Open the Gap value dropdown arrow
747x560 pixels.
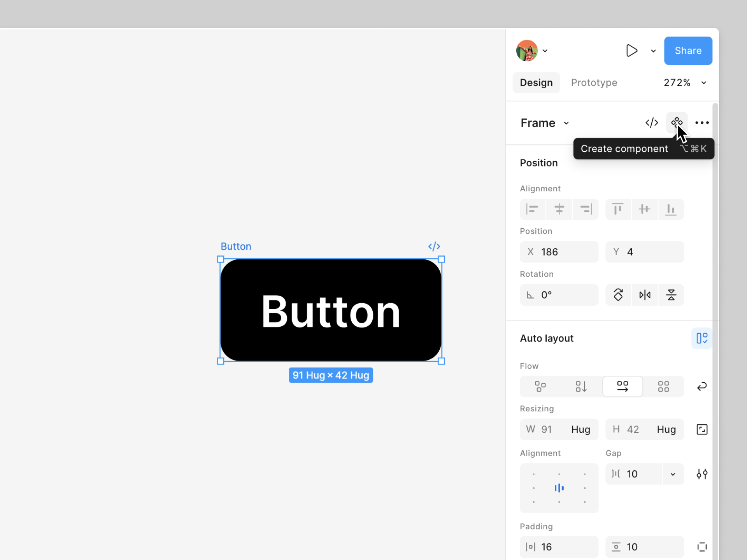(673, 474)
